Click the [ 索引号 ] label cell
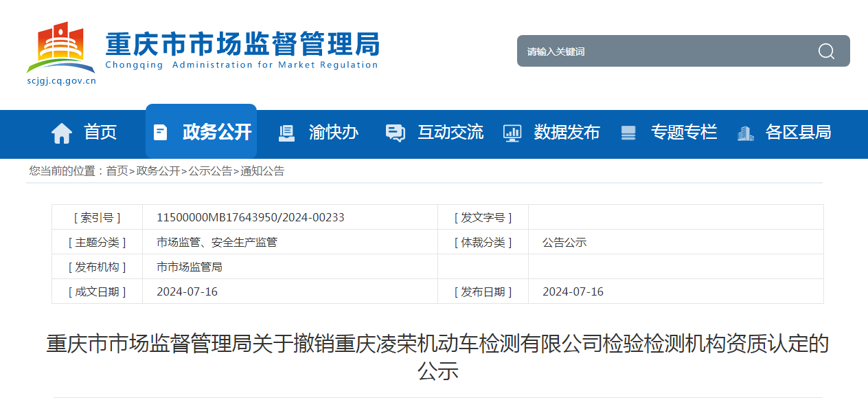 pyautogui.click(x=97, y=217)
